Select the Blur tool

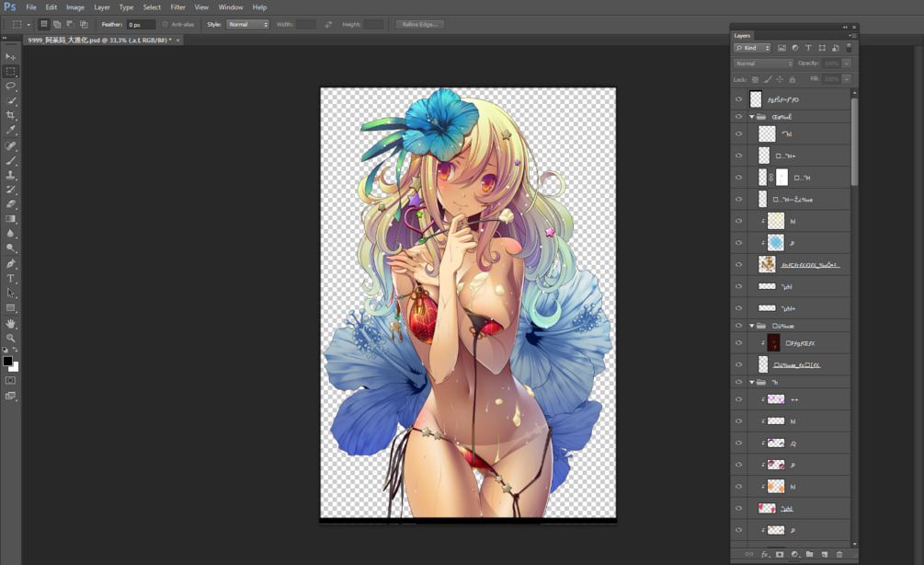[11, 234]
